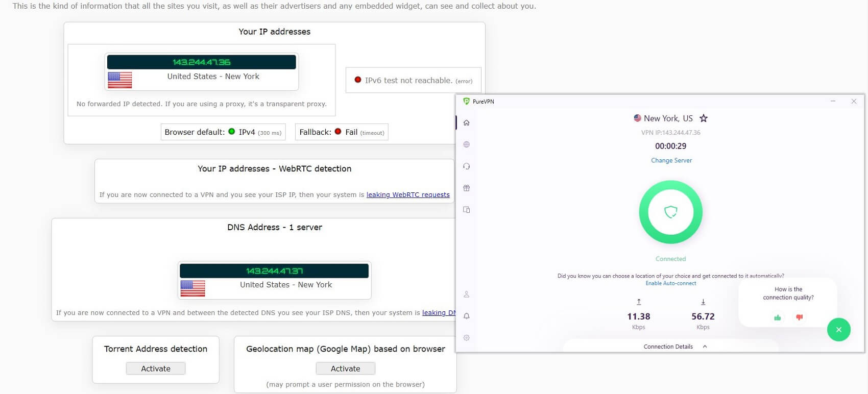Viewport: 868px width, 394px height.
Task: Click the PureVPN logo in title bar
Action: (x=466, y=102)
